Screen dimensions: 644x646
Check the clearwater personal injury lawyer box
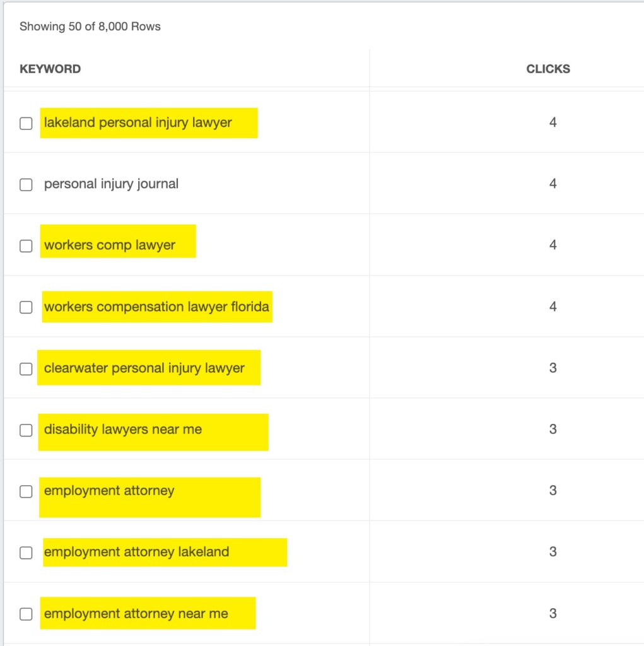click(x=26, y=369)
